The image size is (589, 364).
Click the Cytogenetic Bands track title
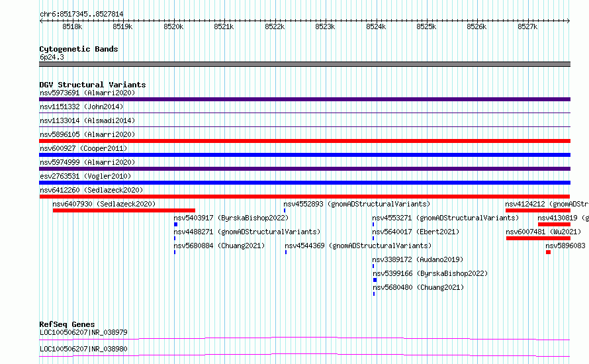click(x=79, y=49)
